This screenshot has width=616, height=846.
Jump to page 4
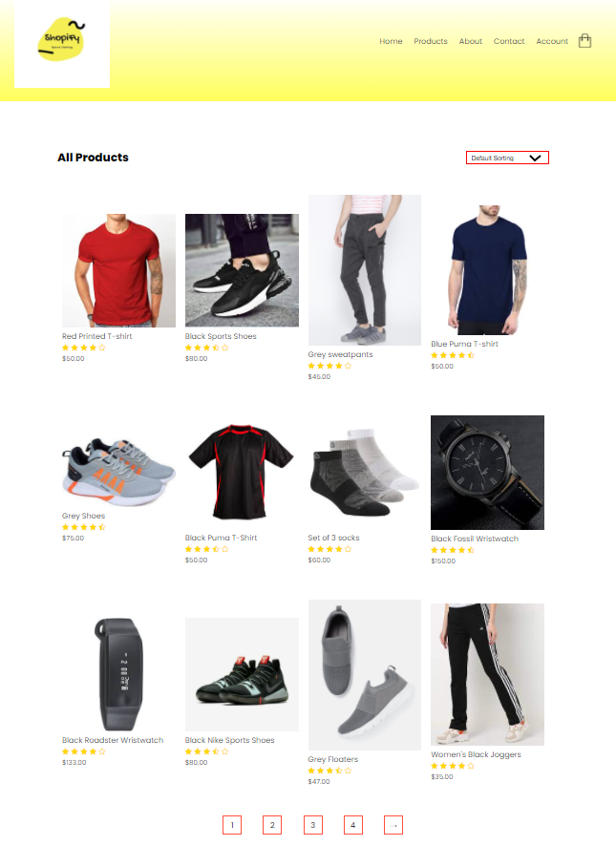coord(353,825)
